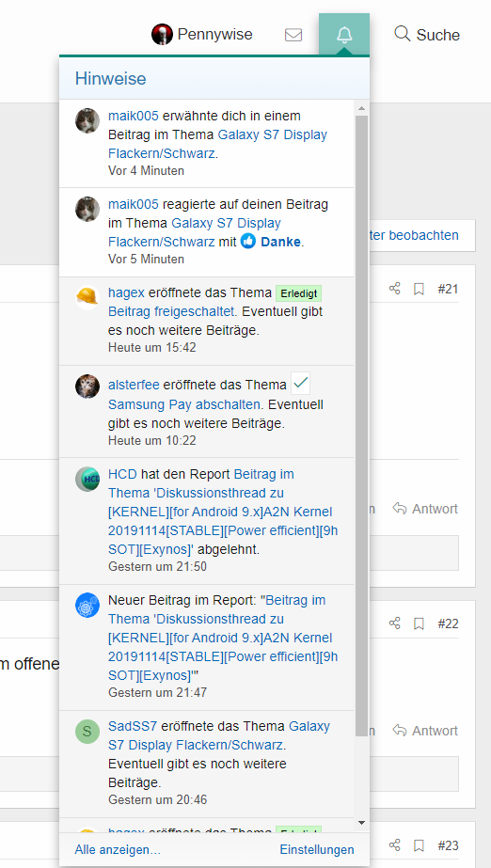Viewport: 491px width, 868px height.
Task: Click the scroll-down arrow of notifications list
Action: coord(361,823)
